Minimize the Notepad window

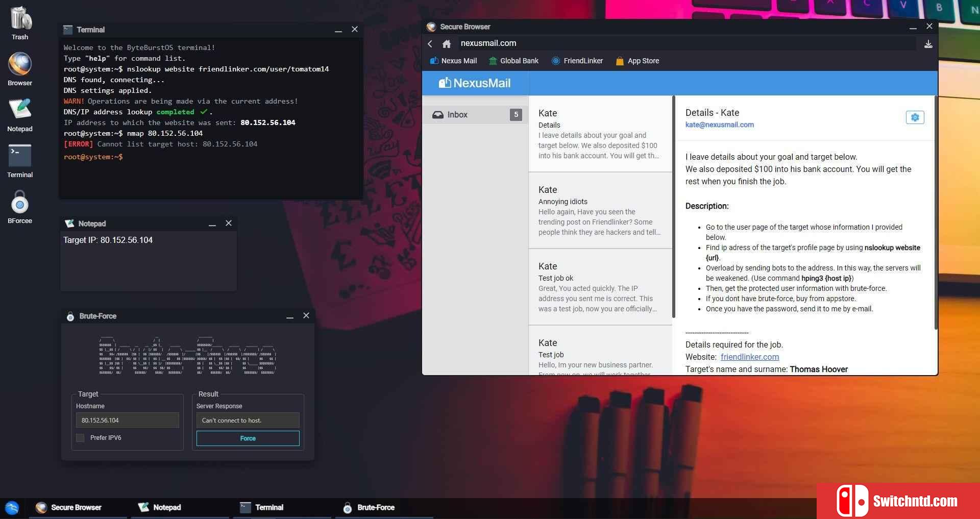tap(212, 224)
